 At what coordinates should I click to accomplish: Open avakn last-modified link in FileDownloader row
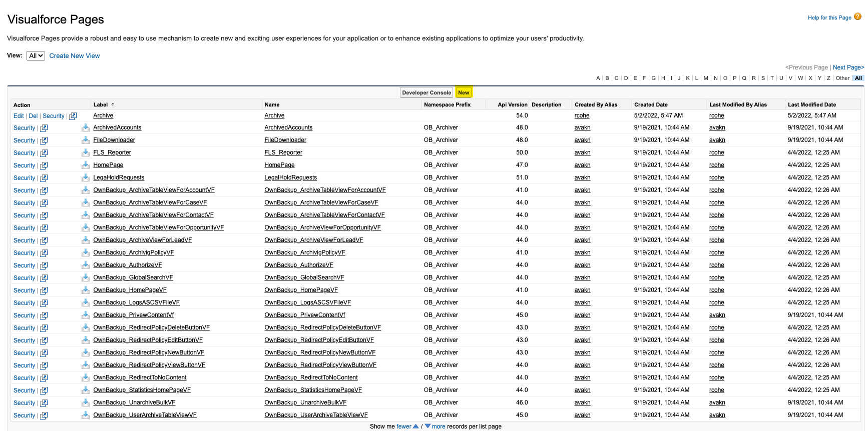pos(717,140)
